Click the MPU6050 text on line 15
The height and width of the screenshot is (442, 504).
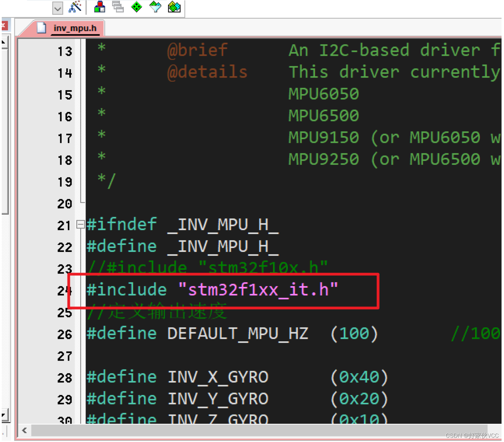[x=324, y=94]
